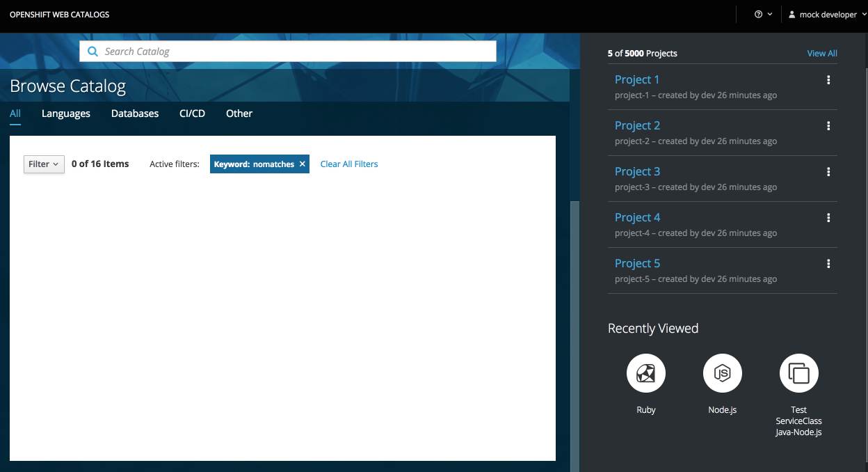This screenshot has height=472, width=868.
Task: Expand the Filter dropdown
Action: (x=43, y=164)
